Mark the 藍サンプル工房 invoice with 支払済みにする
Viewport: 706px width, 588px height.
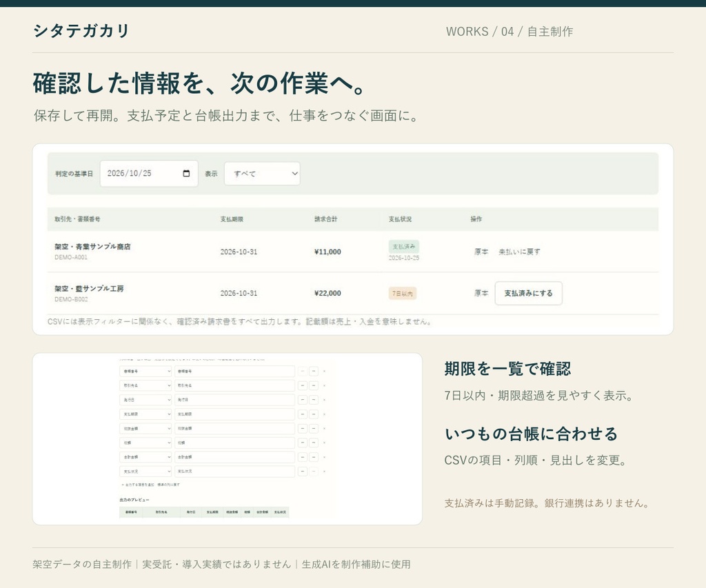(529, 293)
